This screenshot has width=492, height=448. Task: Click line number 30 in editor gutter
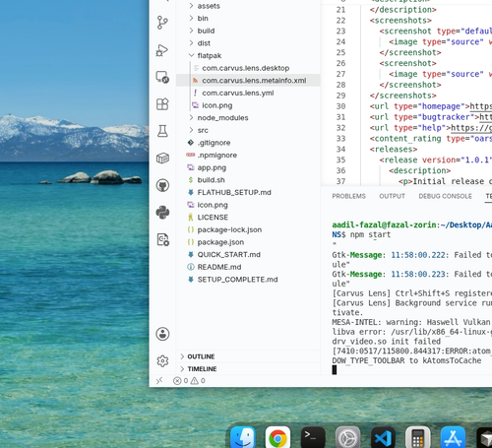point(340,106)
